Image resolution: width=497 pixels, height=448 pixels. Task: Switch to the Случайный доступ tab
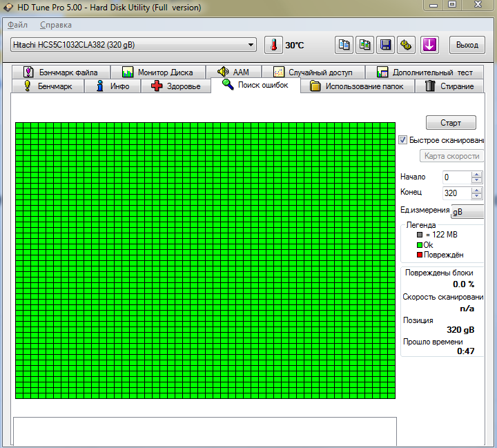point(313,72)
